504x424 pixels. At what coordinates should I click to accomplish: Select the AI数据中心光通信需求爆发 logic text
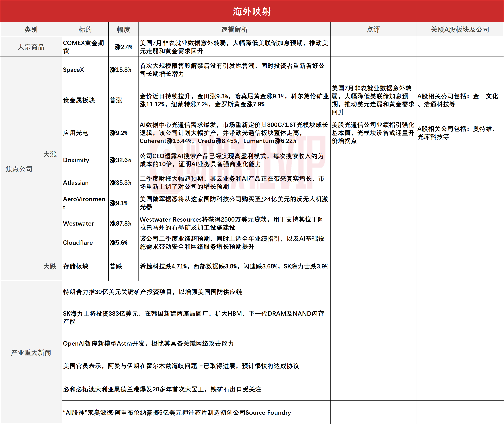click(x=234, y=133)
